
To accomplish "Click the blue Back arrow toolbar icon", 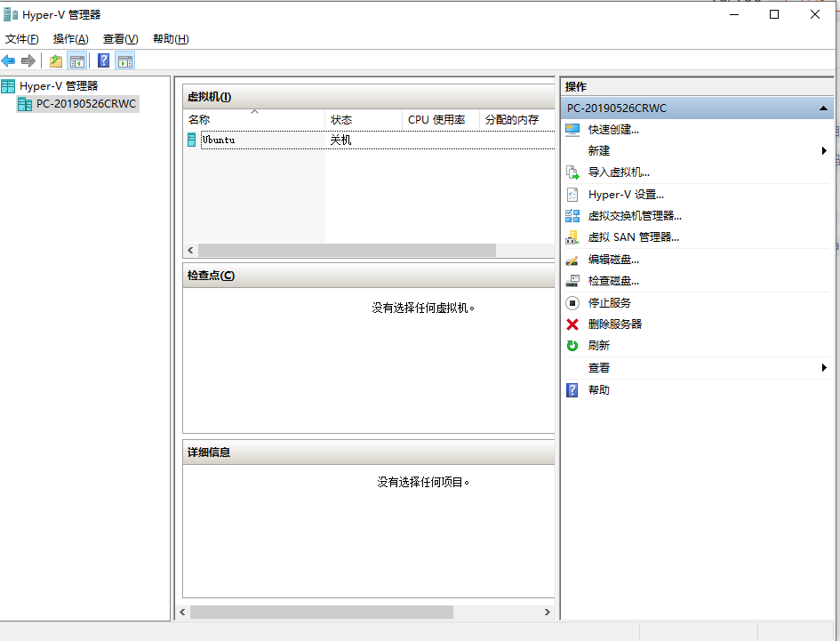I will pos(8,61).
